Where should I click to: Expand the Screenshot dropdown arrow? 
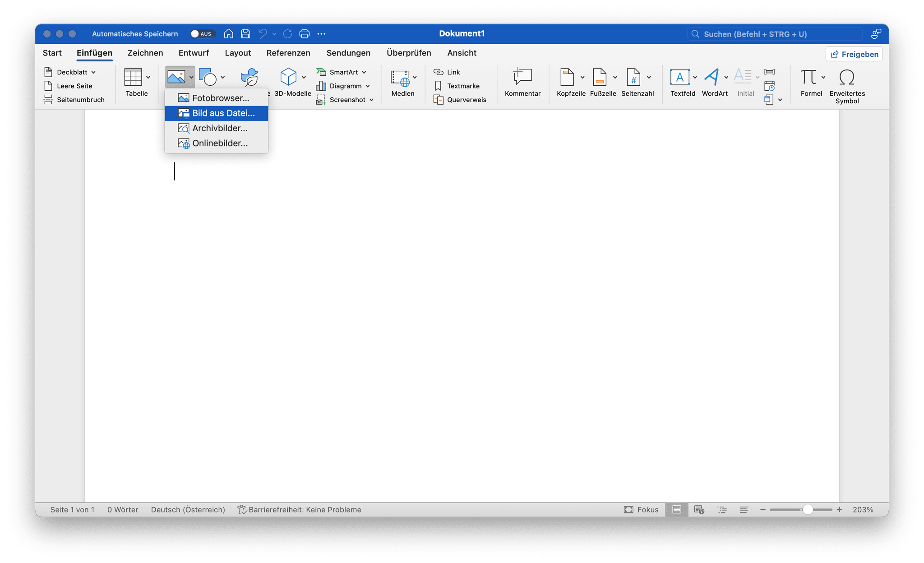point(371,100)
